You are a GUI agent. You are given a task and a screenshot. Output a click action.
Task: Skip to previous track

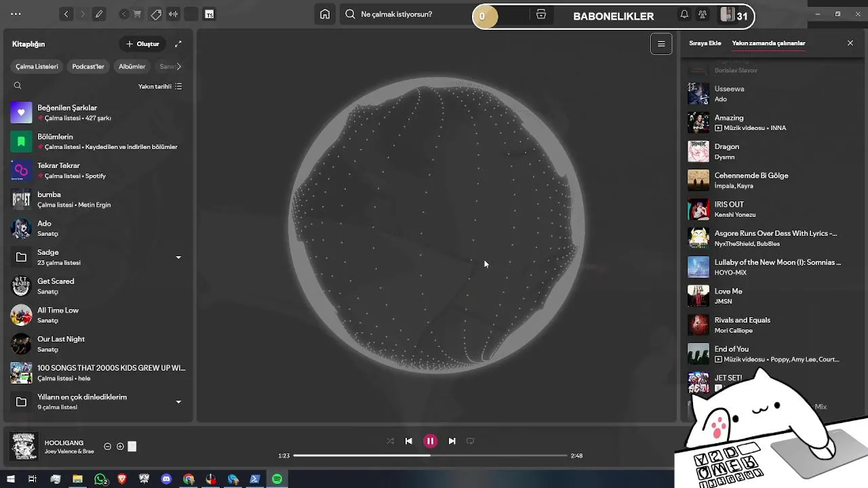click(408, 441)
